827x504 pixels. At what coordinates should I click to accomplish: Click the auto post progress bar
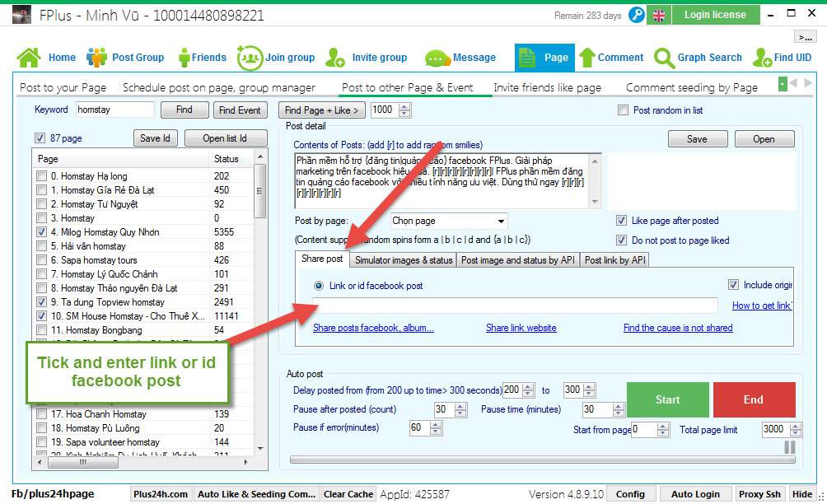[542, 460]
